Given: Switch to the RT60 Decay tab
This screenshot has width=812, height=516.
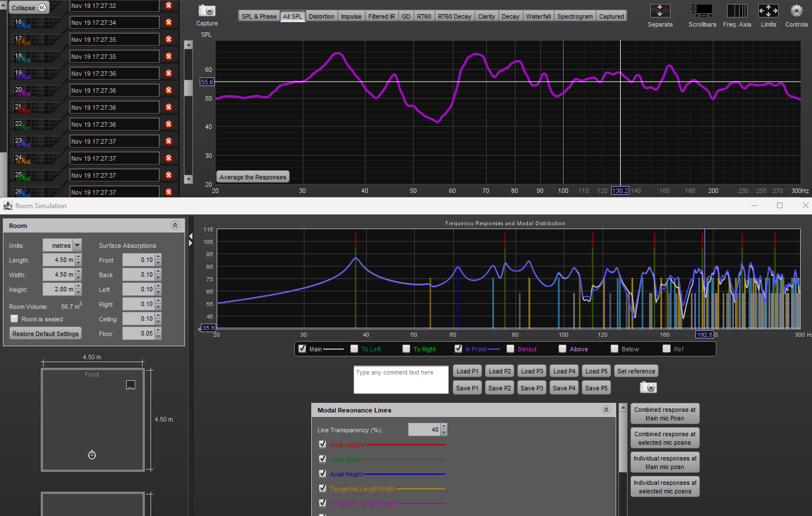Looking at the screenshot, I should pos(454,16).
